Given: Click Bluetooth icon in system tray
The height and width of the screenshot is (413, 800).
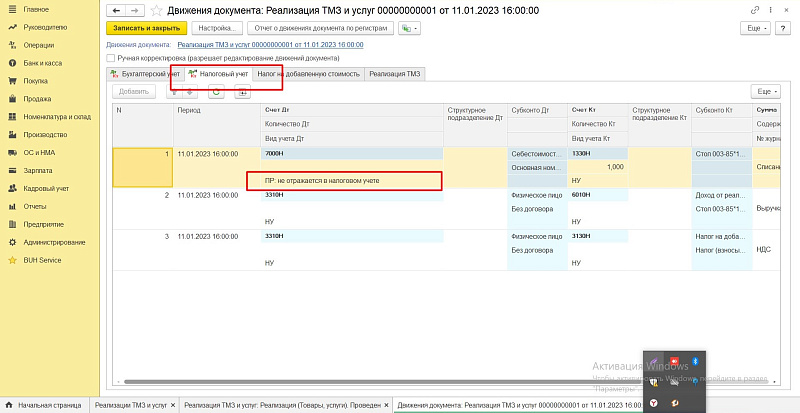Looking at the screenshot, I should click(696, 360).
